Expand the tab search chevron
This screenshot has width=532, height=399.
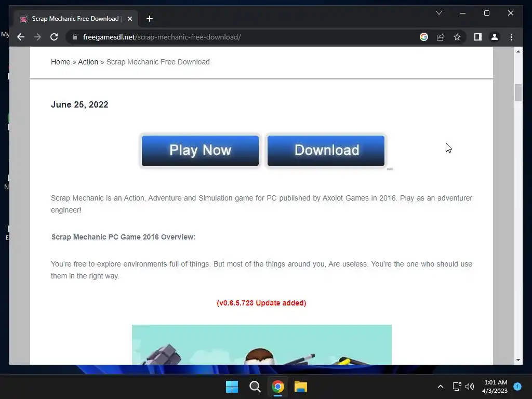[438, 13]
